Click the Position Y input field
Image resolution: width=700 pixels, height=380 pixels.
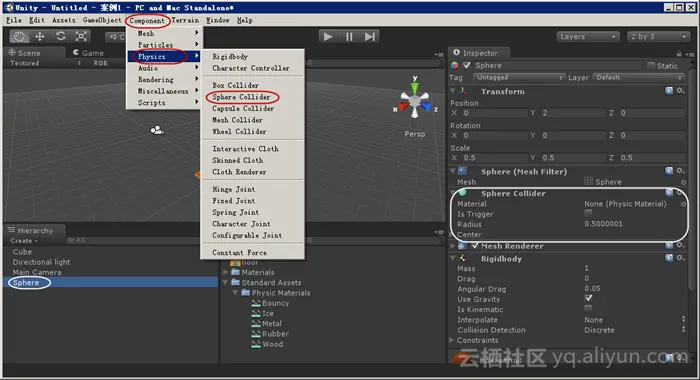[573, 113]
